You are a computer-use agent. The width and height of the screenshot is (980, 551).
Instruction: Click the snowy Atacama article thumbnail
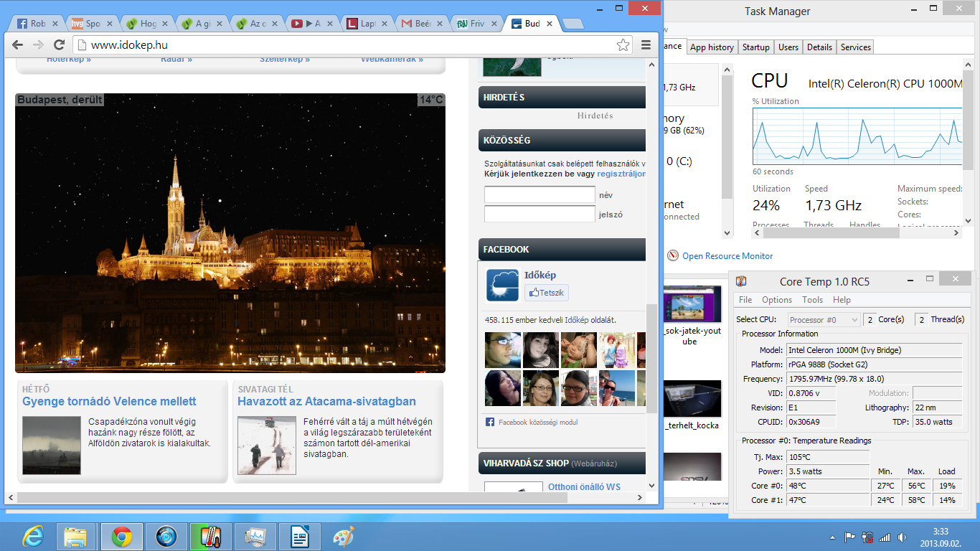(x=267, y=446)
